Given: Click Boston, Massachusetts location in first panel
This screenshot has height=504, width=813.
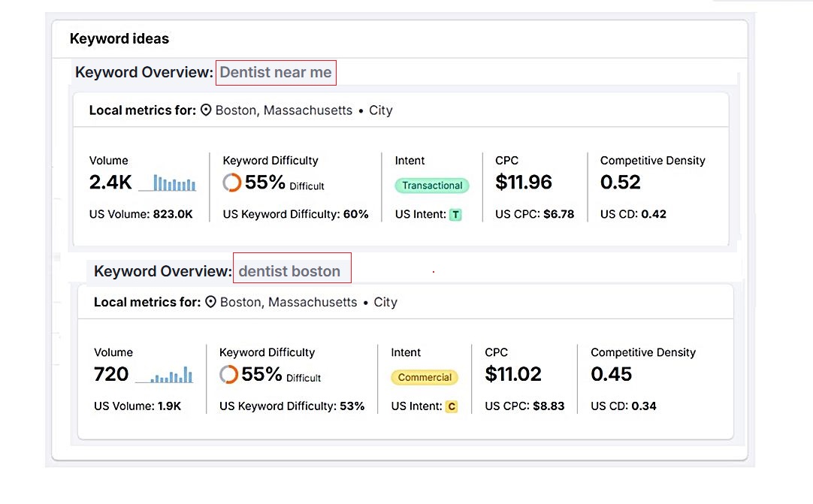Looking at the screenshot, I should [x=283, y=110].
